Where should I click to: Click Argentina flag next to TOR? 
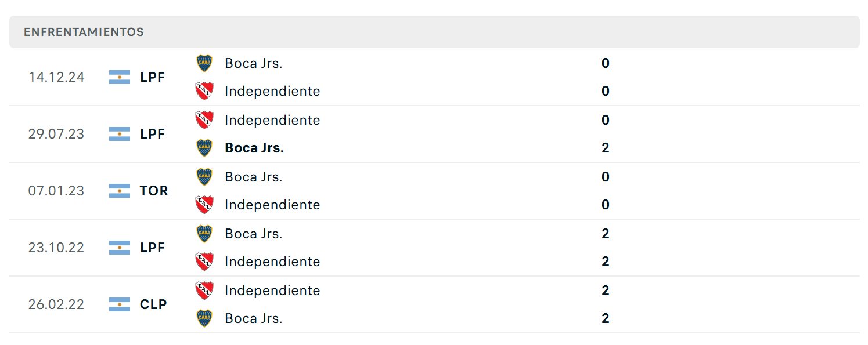[x=120, y=191]
